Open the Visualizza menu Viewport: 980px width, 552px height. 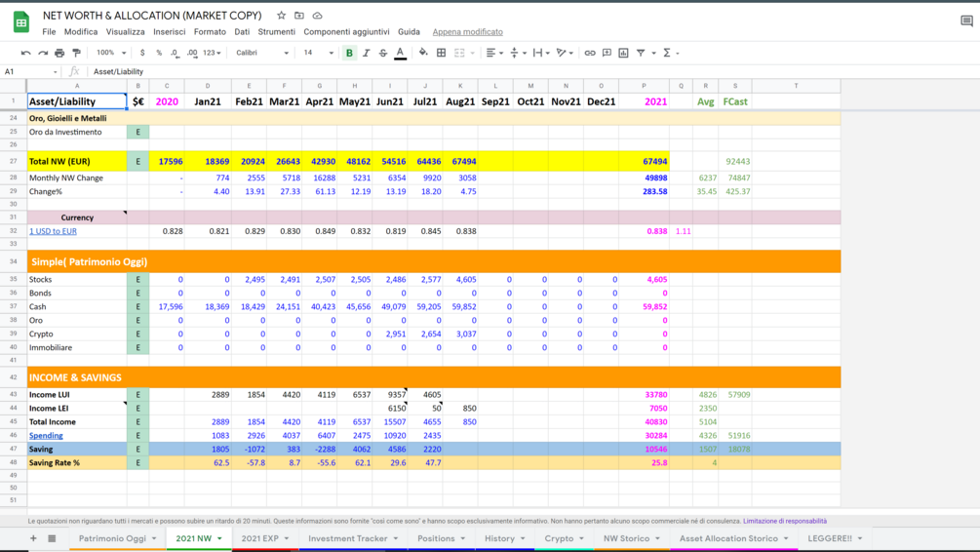tap(125, 32)
